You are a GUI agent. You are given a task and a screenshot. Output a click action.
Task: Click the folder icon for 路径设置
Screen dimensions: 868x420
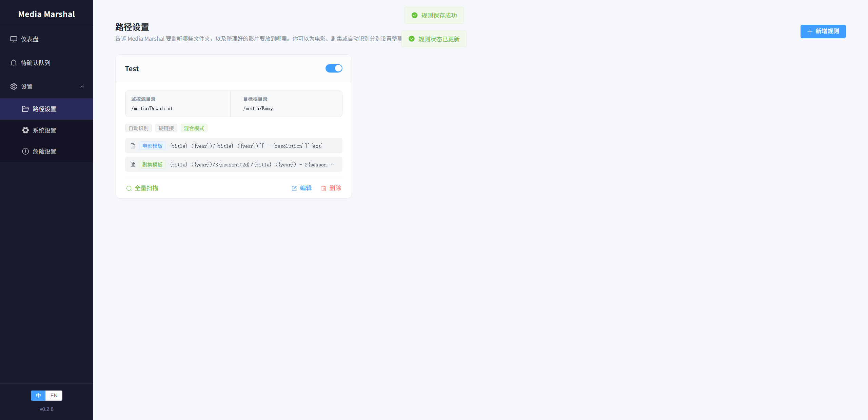(25, 109)
